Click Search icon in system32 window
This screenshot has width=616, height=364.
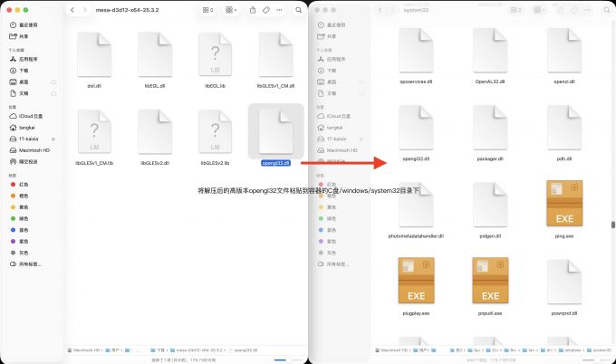(607, 10)
